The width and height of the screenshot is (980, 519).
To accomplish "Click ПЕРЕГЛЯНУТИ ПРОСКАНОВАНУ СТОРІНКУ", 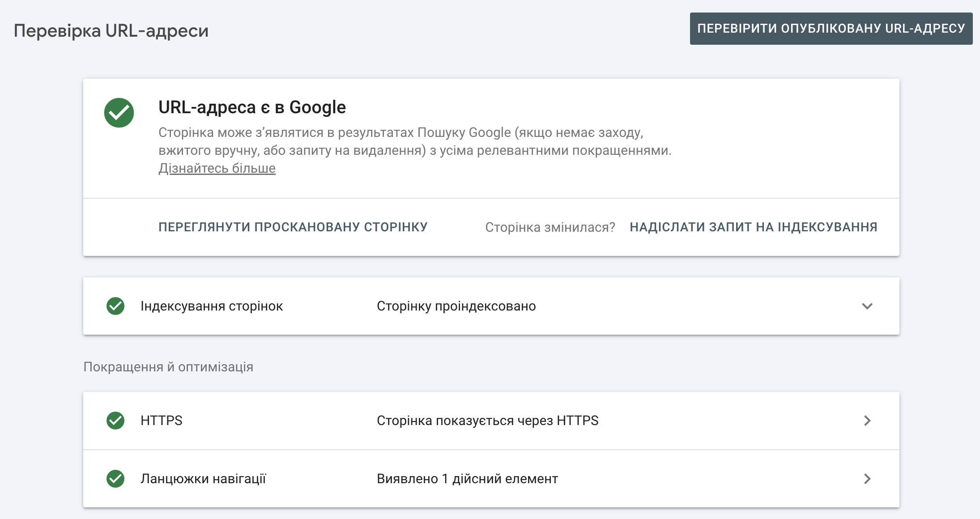I will [293, 227].
